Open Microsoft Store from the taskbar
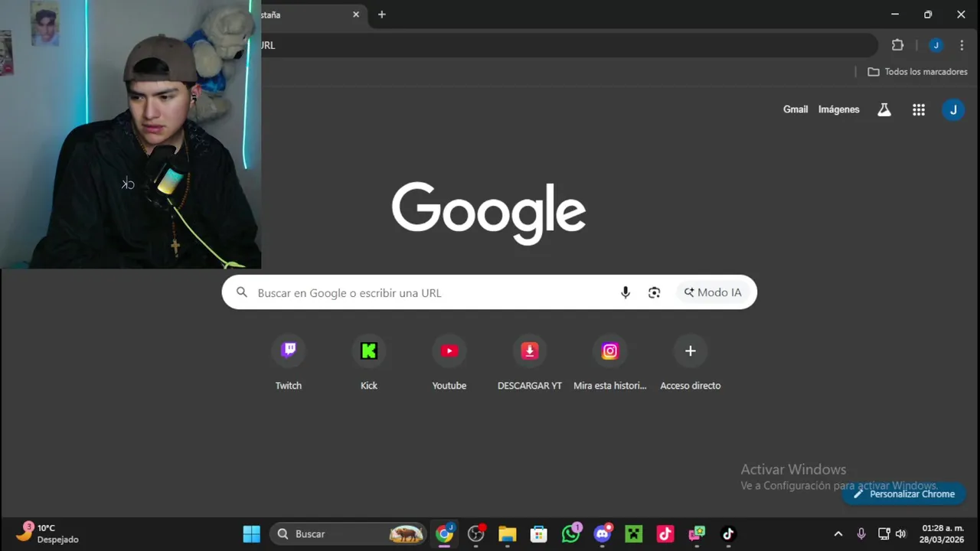The height and width of the screenshot is (551, 980). (x=539, y=533)
